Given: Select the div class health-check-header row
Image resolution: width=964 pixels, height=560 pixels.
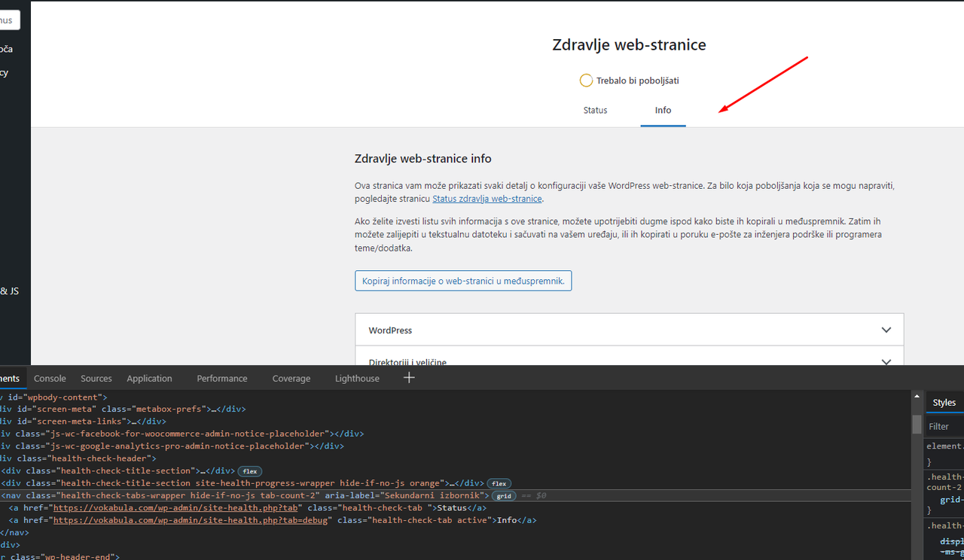Looking at the screenshot, I should pos(456,458).
